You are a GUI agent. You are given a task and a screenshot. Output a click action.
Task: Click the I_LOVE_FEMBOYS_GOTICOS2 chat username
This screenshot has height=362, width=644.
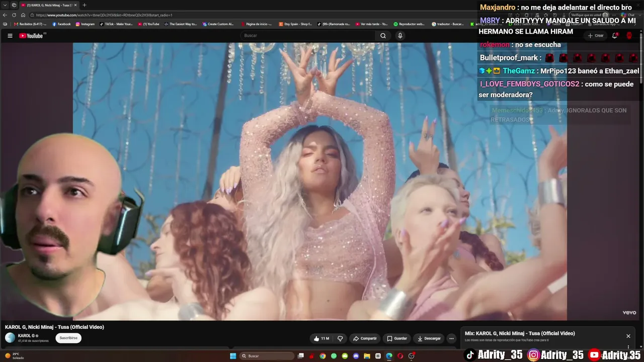(x=530, y=84)
